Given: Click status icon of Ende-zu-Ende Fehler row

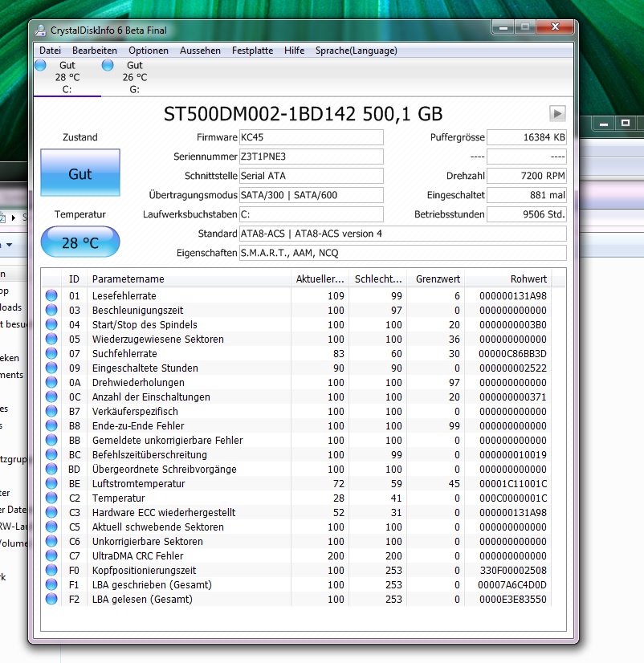Looking at the screenshot, I should [51, 425].
